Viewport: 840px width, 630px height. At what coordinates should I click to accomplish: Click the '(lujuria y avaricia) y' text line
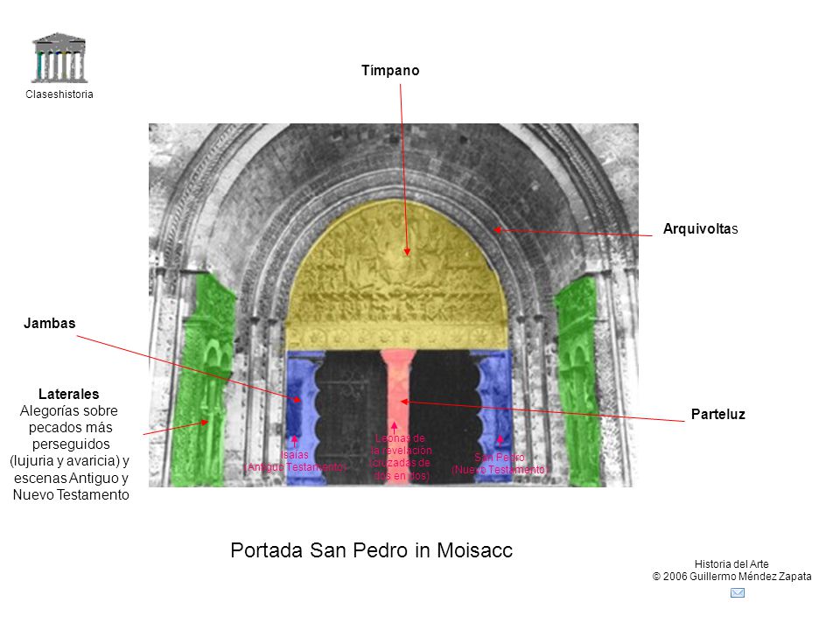point(70,461)
